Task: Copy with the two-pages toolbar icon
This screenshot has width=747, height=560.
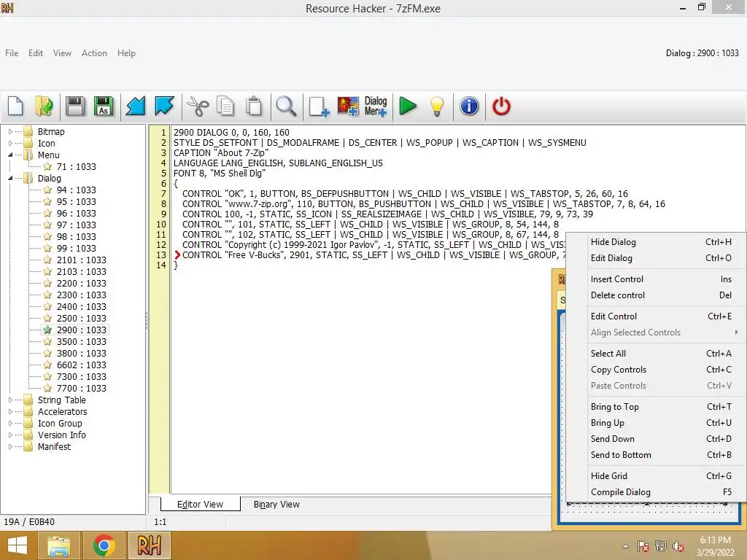Action: coord(225,106)
